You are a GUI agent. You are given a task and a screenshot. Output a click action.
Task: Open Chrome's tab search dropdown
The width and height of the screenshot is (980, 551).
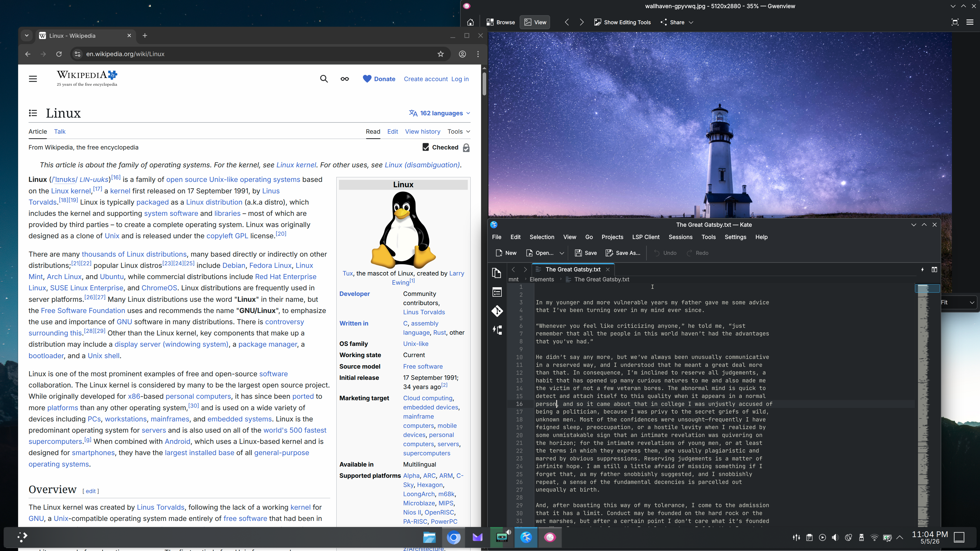[27, 36]
